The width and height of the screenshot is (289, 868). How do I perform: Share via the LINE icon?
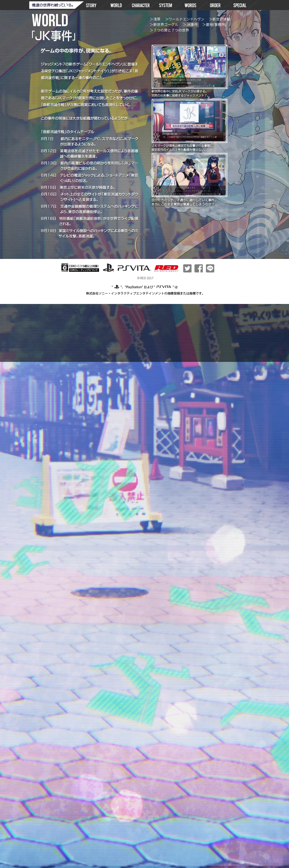click(210, 268)
